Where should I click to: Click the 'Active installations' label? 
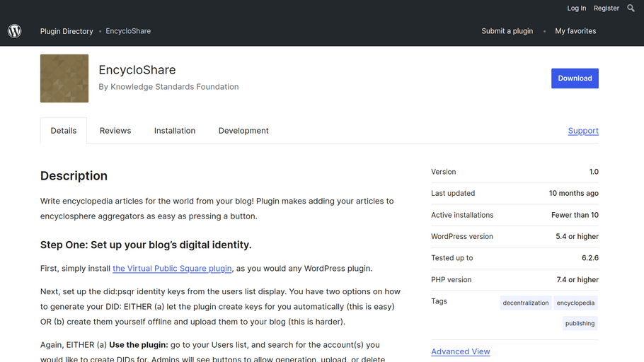tap(462, 215)
